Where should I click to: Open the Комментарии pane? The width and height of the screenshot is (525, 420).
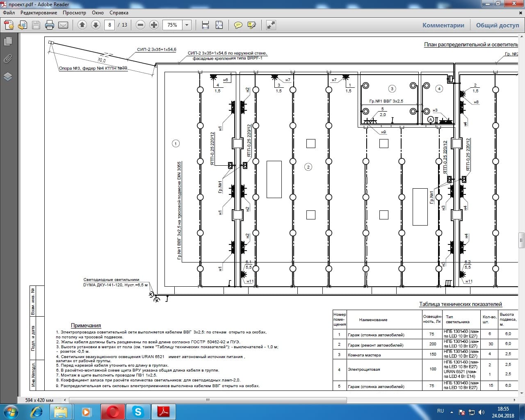(x=443, y=25)
